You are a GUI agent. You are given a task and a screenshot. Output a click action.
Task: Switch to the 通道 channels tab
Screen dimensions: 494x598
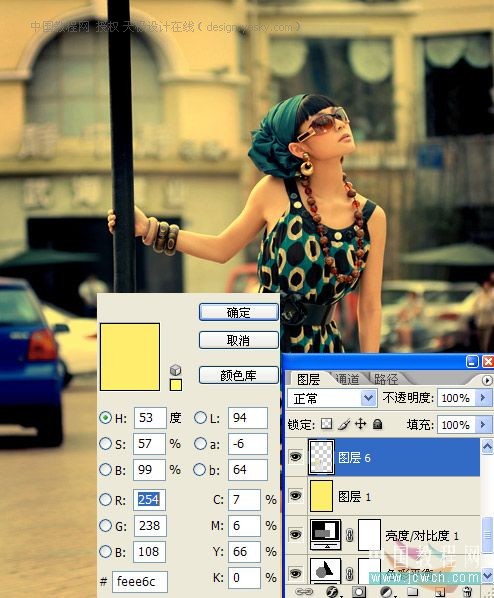pos(348,379)
